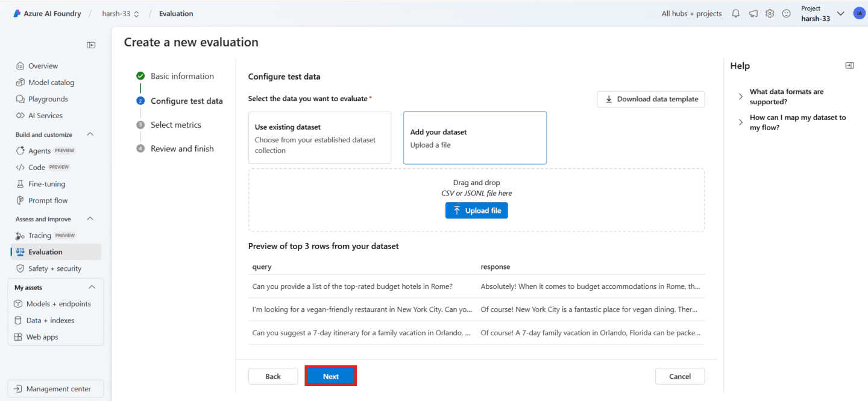
Task: Choose the Add your dataset card
Action: [x=474, y=137]
